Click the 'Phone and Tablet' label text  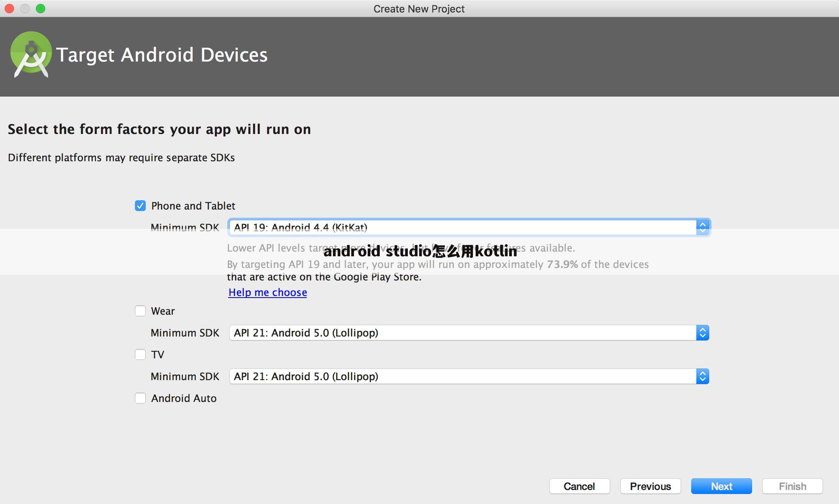(x=193, y=206)
